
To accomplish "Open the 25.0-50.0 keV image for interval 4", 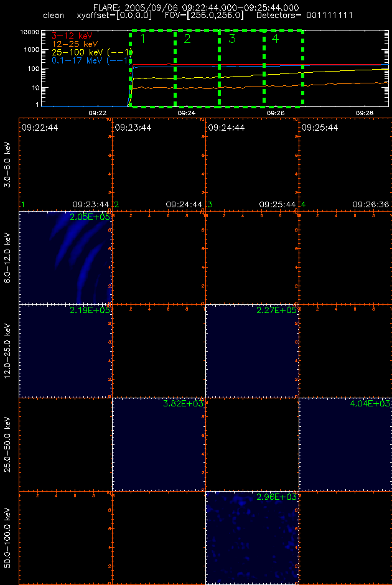I will tap(345, 444).
